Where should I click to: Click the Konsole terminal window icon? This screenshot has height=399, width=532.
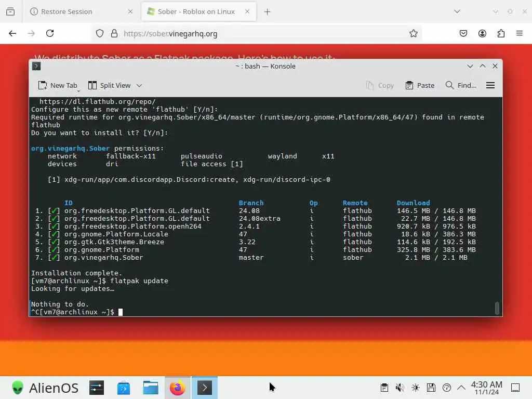click(36, 66)
